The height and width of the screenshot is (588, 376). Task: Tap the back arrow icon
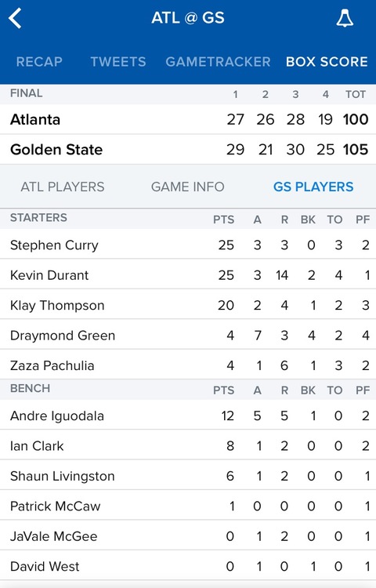[x=16, y=18]
